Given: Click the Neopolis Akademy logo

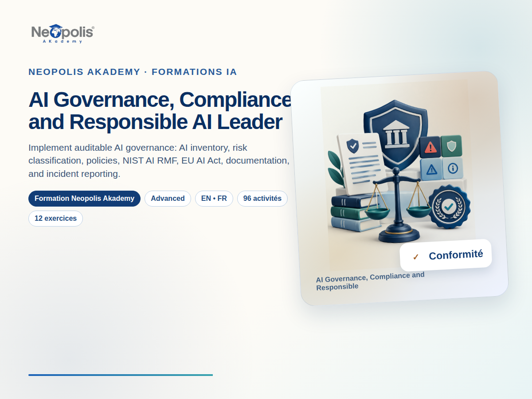Looking at the screenshot, I should [63, 34].
